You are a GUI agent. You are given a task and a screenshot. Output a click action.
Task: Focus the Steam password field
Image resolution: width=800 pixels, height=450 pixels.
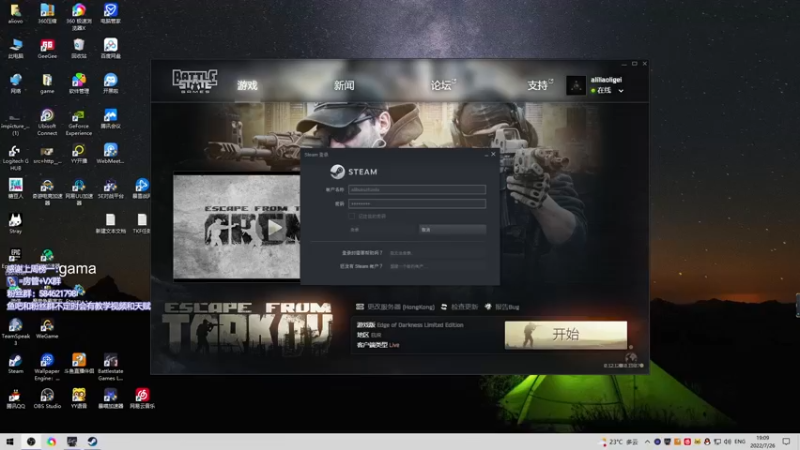tap(417, 204)
